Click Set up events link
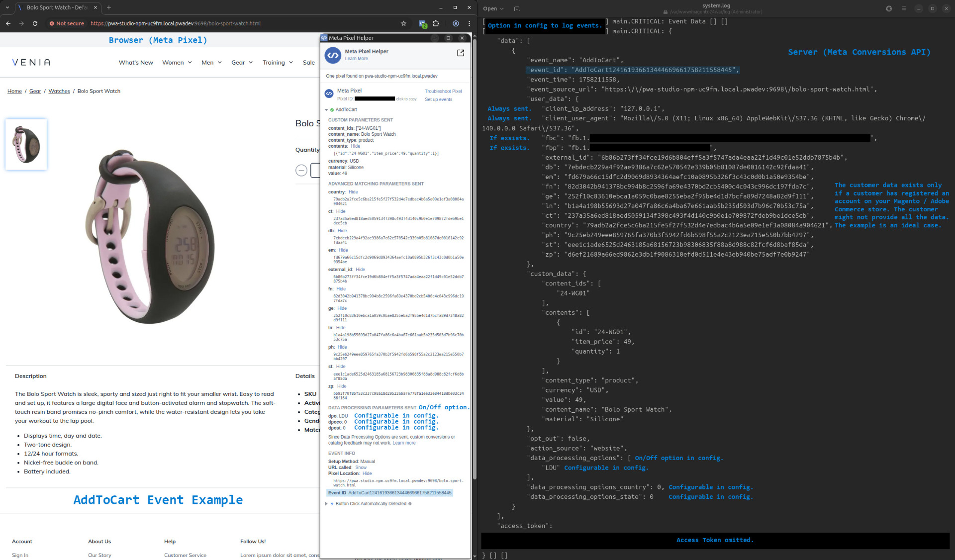Image resolution: width=955 pixels, height=560 pixels. click(x=438, y=99)
